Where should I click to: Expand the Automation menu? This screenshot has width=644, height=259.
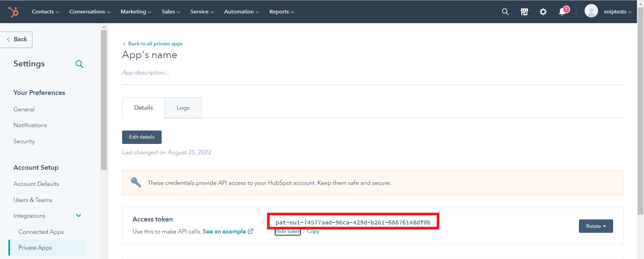pyautogui.click(x=241, y=12)
